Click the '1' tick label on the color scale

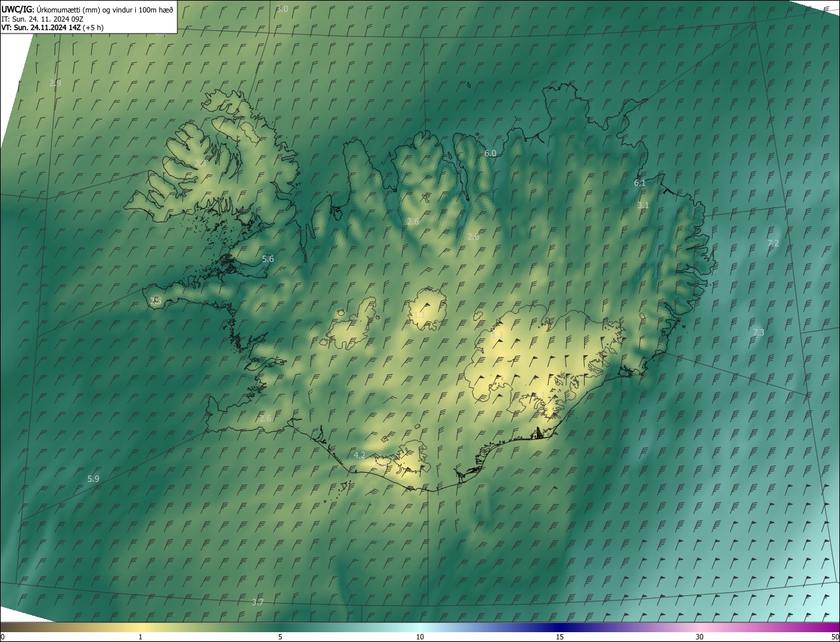pos(140,637)
